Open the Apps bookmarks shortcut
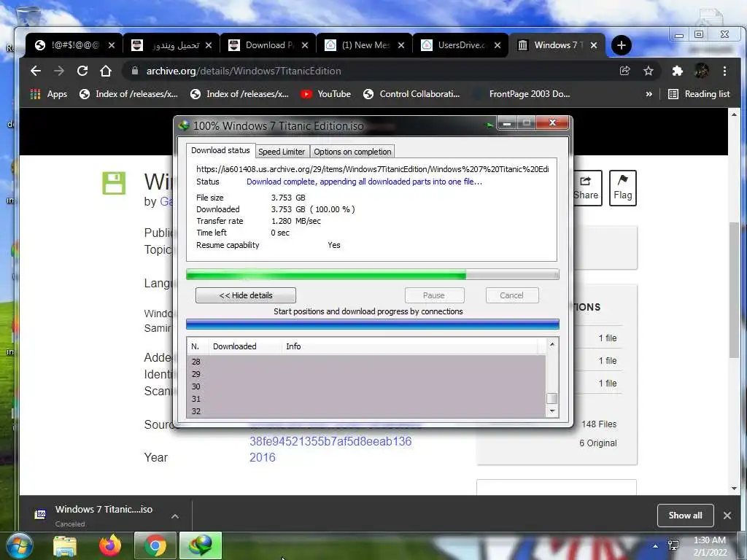 click(x=49, y=94)
